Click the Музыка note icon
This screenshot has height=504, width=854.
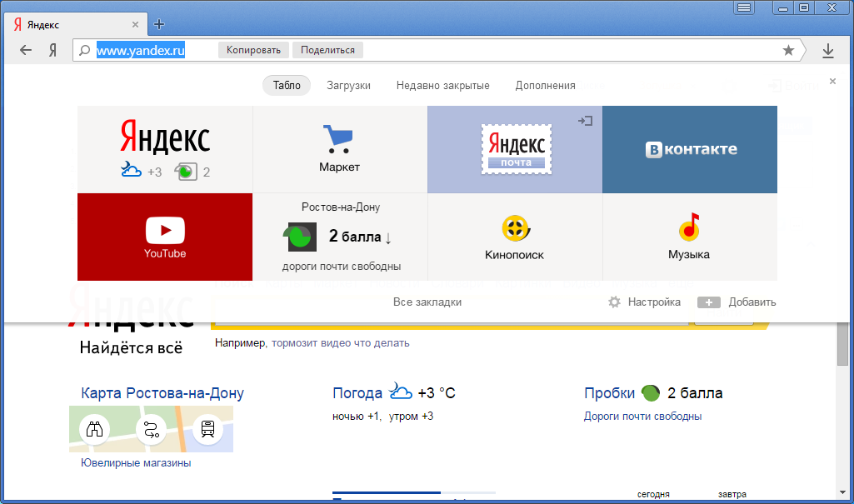(x=690, y=227)
